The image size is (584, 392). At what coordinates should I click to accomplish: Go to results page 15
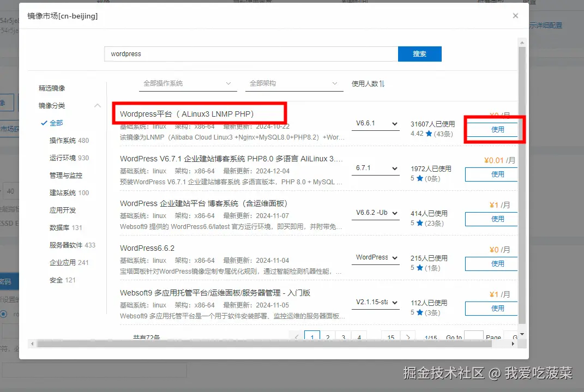tap(391, 336)
